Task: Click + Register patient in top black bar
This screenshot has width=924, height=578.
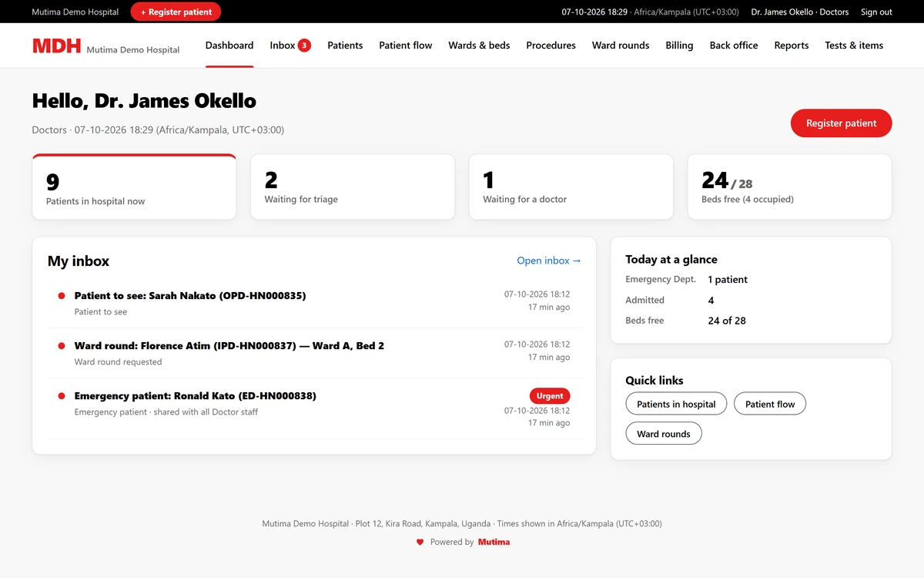Action: 176,12
